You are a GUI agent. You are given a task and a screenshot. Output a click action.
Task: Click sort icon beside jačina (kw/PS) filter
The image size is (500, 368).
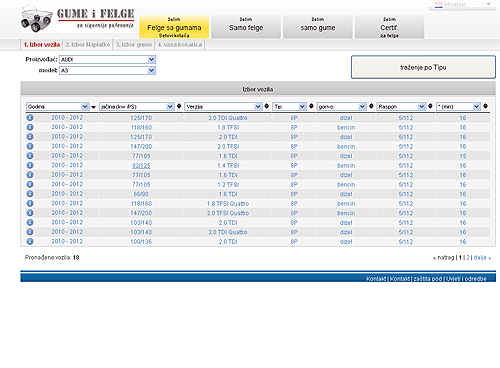[179, 106]
